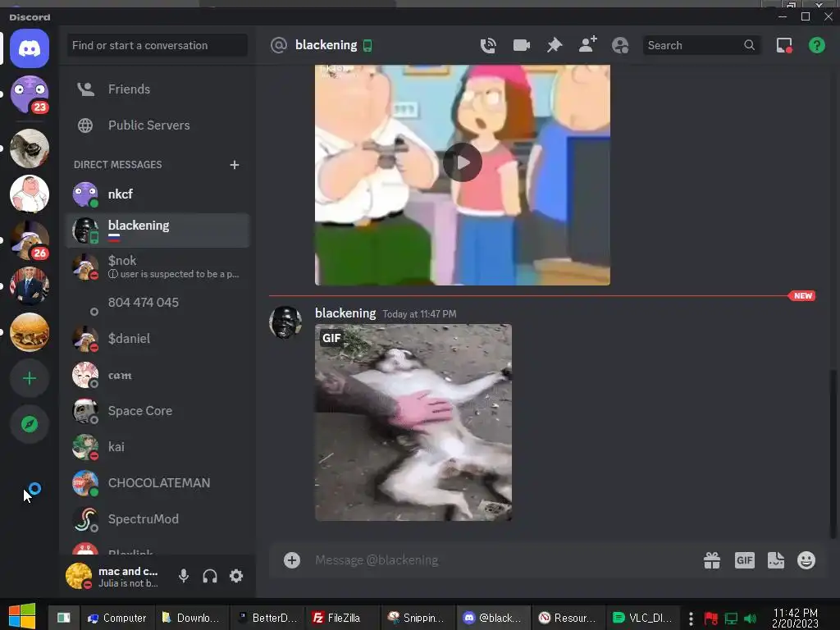The image size is (840, 630).
Task: Open direct message with cam
Action: 157,375
